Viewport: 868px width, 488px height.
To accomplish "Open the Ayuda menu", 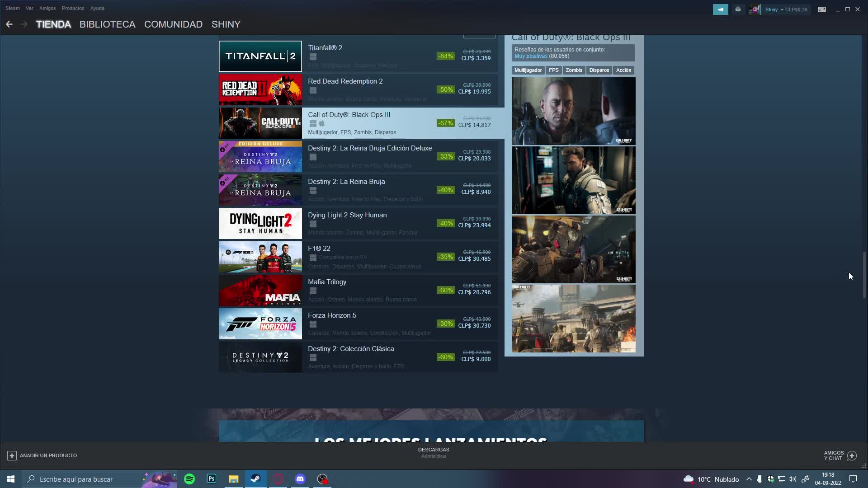I will click(x=97, y=8).
